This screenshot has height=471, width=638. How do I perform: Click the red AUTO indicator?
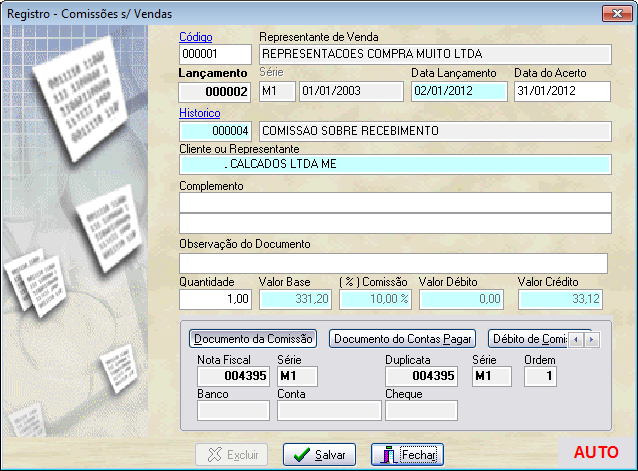click(596, 452)
